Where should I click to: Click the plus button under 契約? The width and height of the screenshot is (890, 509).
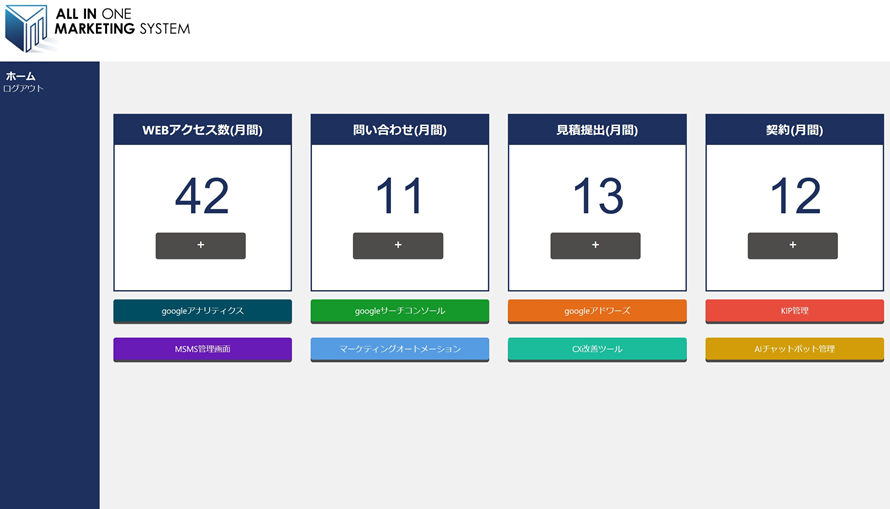coord(792,246)
